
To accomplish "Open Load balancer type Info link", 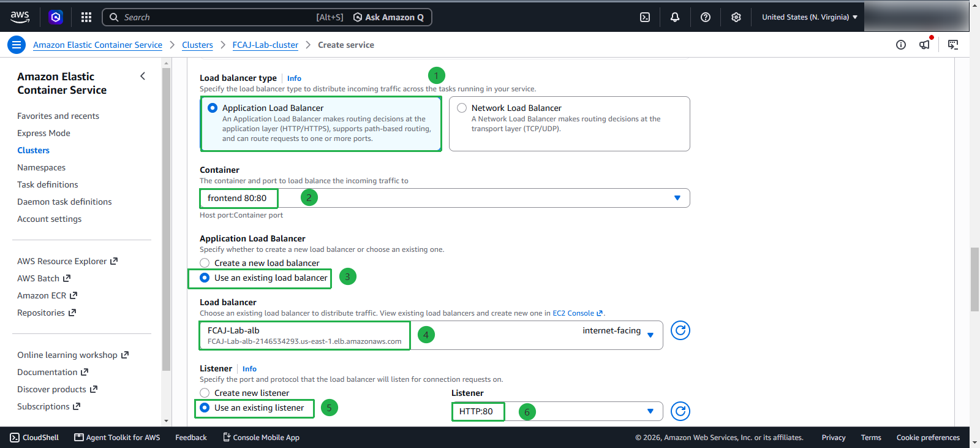I will coord(294,78).
